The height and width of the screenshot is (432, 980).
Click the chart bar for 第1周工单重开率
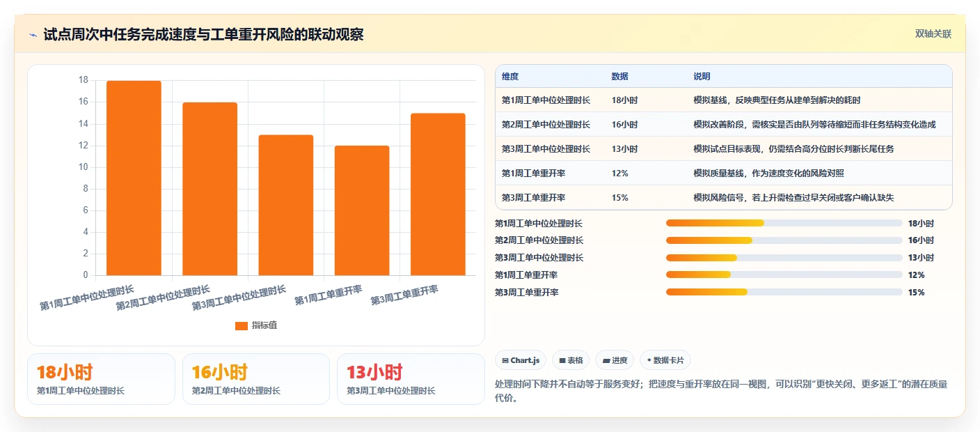click(x=361, y=210)
